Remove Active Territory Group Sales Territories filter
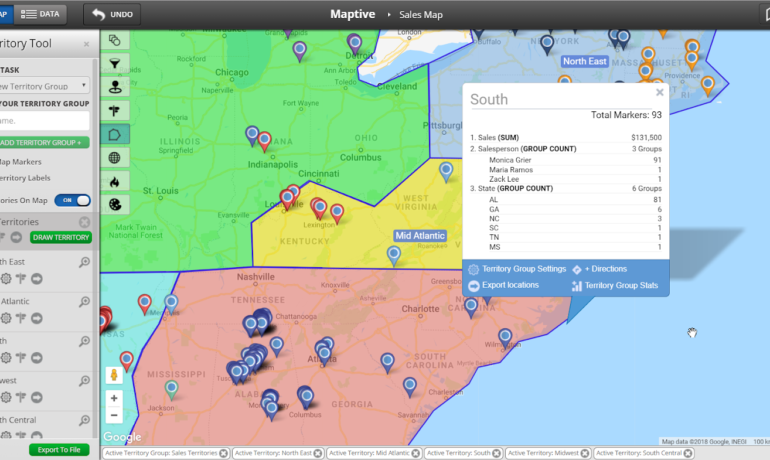 coord(223,453)
